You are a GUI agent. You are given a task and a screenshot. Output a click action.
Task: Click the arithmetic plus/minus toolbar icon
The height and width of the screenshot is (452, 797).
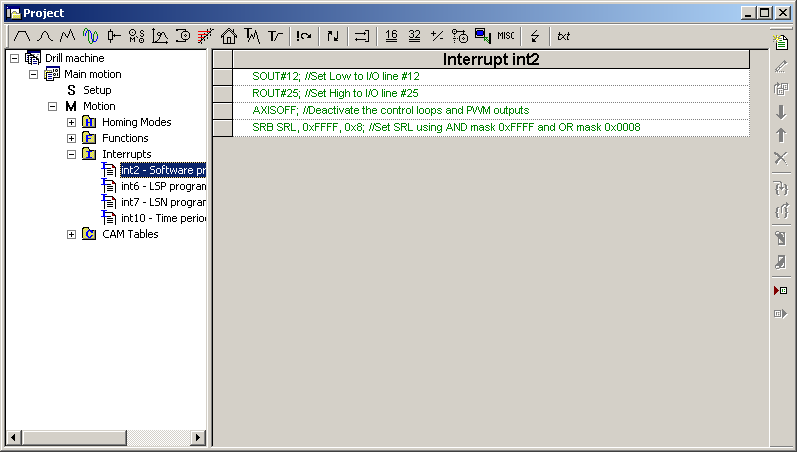(437, 35)
